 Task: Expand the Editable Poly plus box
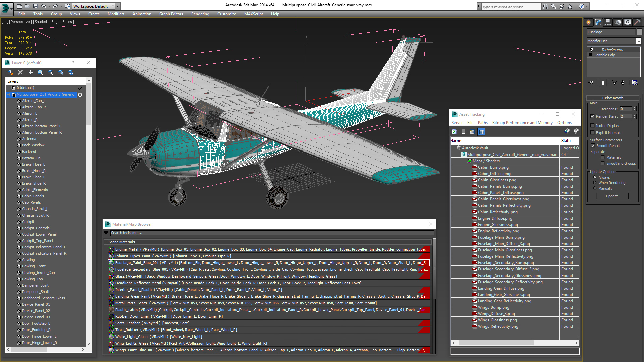pos(591,55)
